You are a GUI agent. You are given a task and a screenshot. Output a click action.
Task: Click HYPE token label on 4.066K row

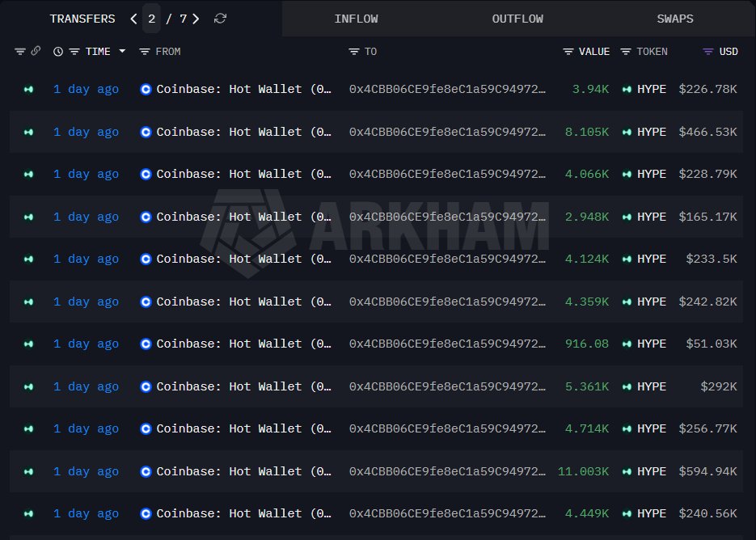click(652, 174)
